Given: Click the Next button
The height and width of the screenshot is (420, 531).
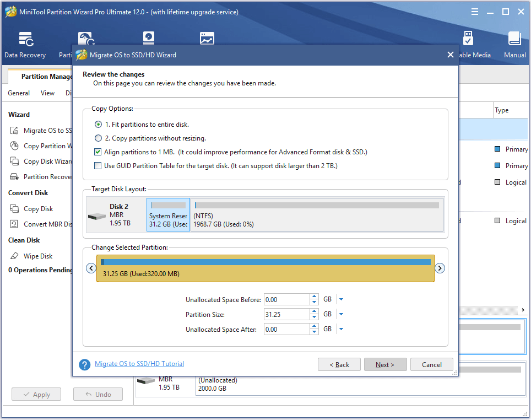Looking at the screenshot, I should click(x=385, y=365).
